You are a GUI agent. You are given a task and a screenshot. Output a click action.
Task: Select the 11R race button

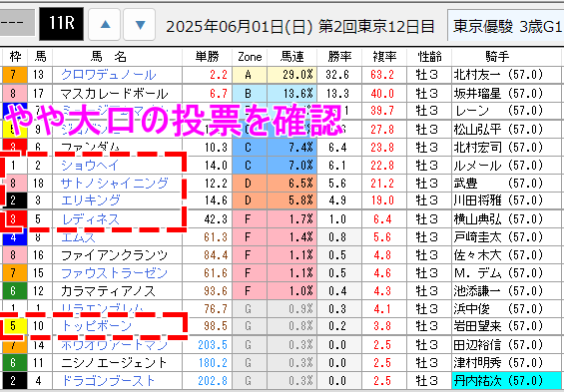tap(62, 24)
